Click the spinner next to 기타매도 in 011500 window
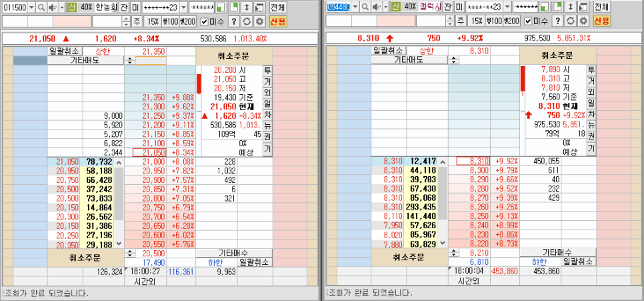 (130, 61)
